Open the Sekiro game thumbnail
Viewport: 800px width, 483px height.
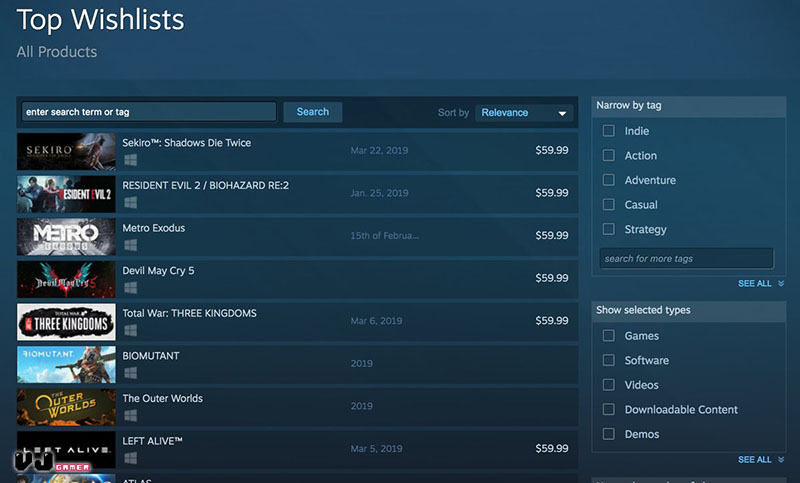[x=66, y=151]
